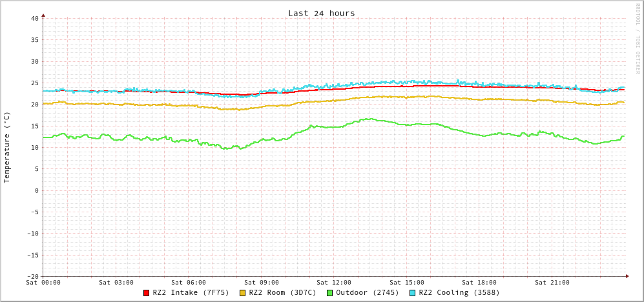Viewport: 644px width, 302px height.
Task: Click the "Sat 18:00" time axis label
Action: pos(479,283)
